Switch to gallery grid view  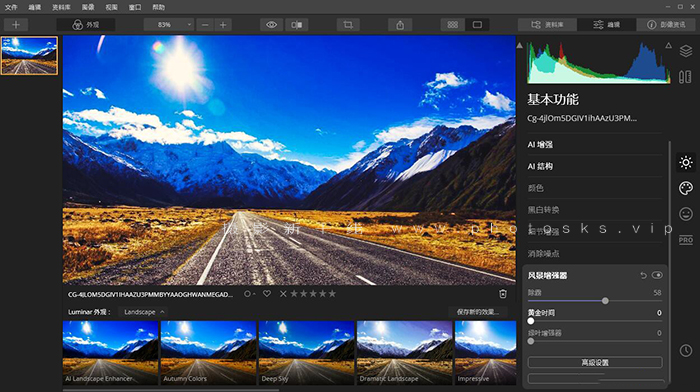coord(453,25)
